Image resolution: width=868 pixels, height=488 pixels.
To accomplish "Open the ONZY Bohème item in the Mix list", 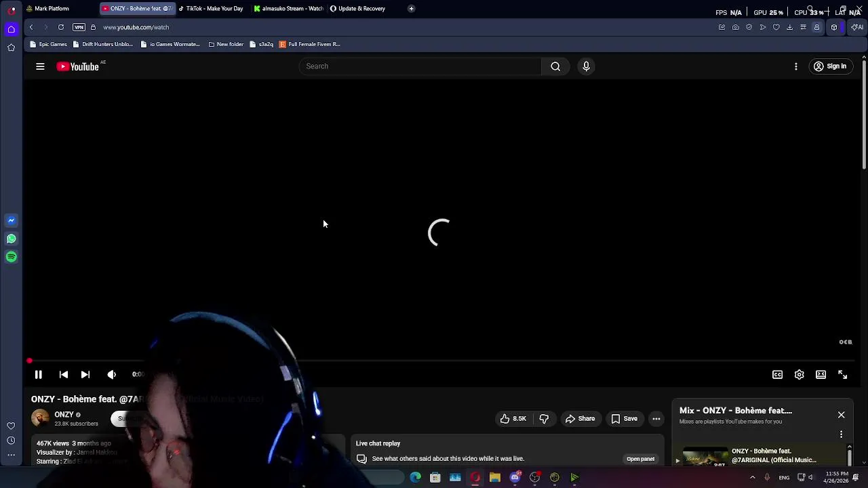I will click(759, 456).
